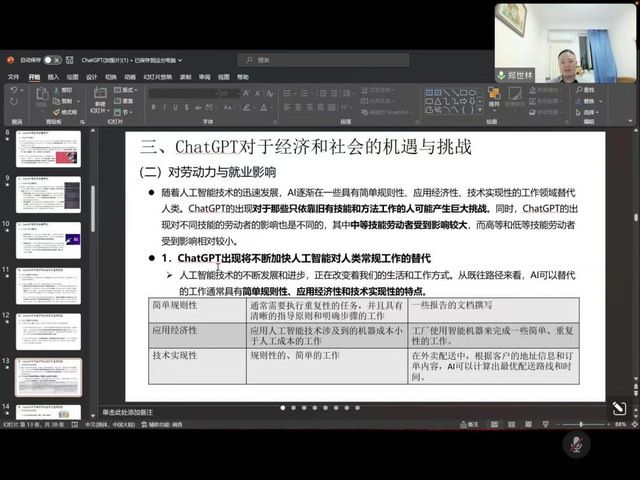Click the Decrease Font Size icon
The width and height of the screenshot is (640, 480).
(x=258, y=93)
